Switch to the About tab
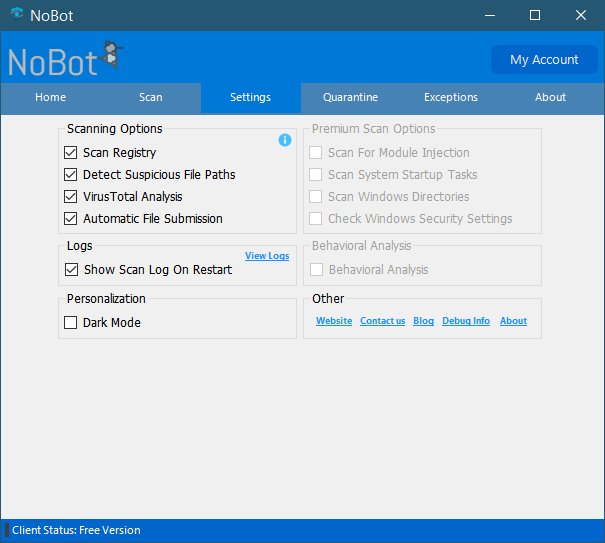Viewport: 605px width, 543px height. [x=551, y=97]
